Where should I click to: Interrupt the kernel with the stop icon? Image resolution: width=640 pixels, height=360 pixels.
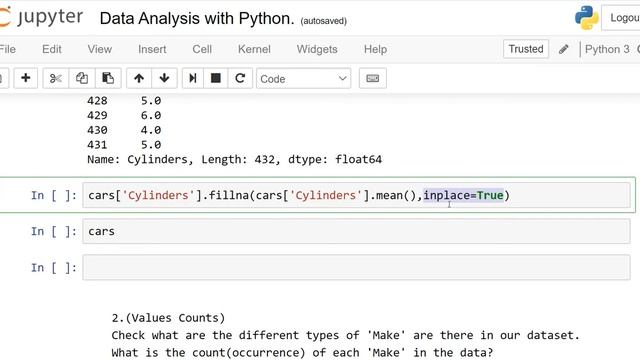[x=216, y=78]
